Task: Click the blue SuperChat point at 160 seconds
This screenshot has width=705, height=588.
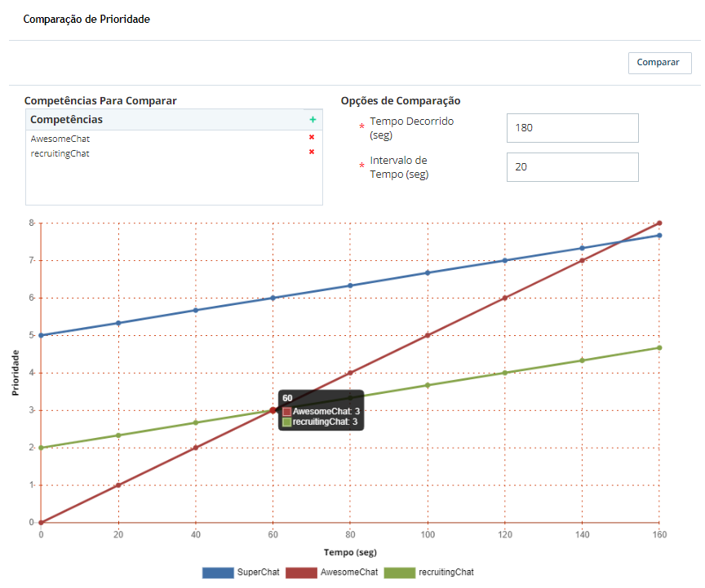Action: tap(659, 236)
